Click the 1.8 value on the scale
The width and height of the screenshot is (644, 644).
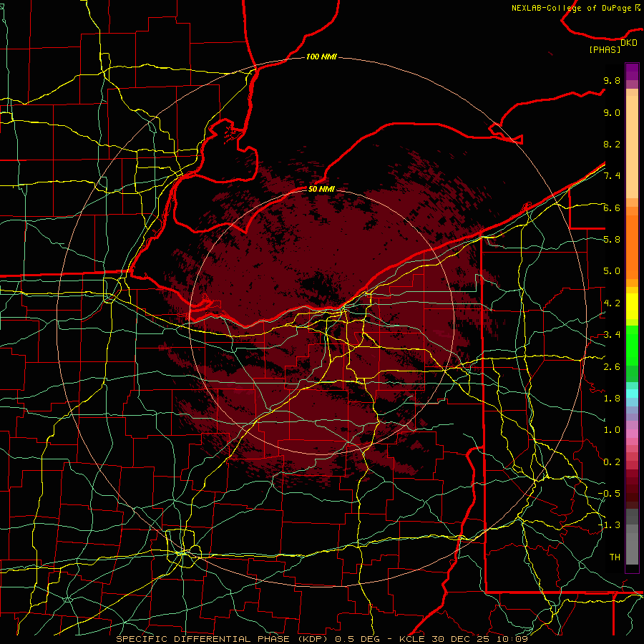612,399
